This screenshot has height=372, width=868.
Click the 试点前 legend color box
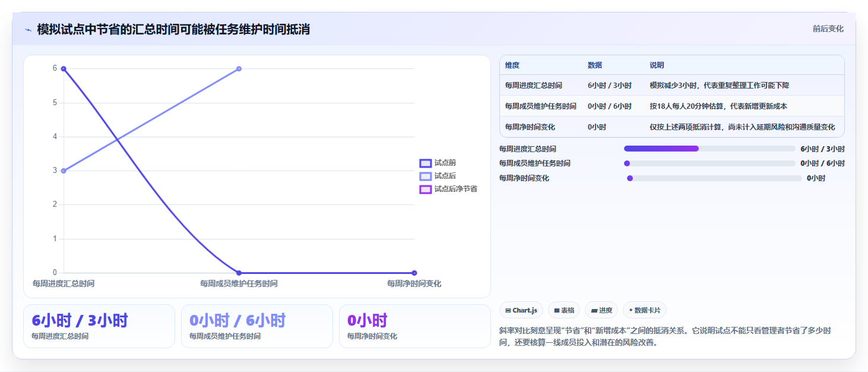coord(425,163)
